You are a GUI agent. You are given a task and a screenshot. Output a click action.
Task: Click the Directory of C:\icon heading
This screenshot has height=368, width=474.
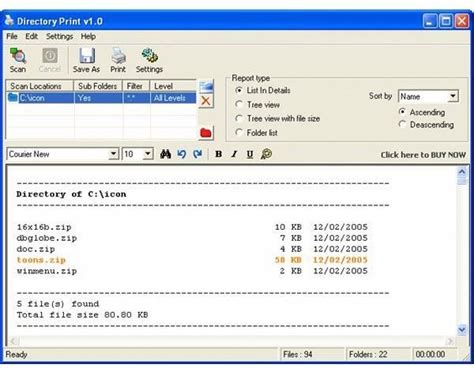coord(71,194)
